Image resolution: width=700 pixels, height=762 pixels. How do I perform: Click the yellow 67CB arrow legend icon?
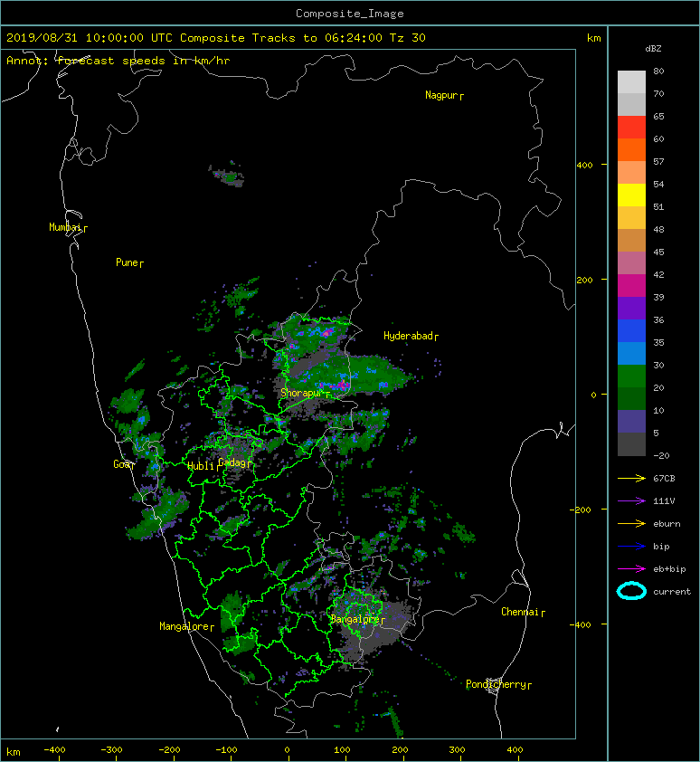click(631, 478)
